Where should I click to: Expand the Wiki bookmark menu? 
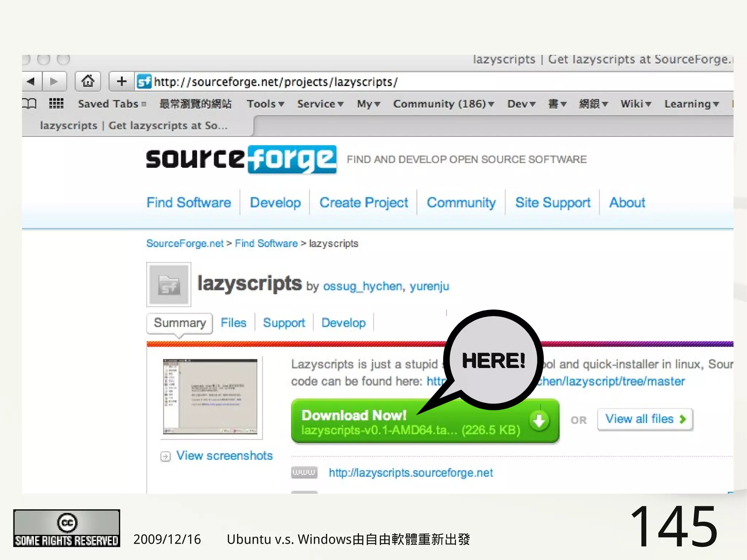636,104
